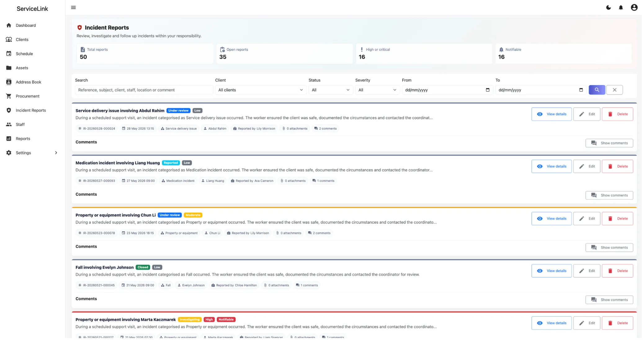This screenshot has width=644, height=340.
Task: Click the search text field for incidents
Action: click(x=144, y=90)
